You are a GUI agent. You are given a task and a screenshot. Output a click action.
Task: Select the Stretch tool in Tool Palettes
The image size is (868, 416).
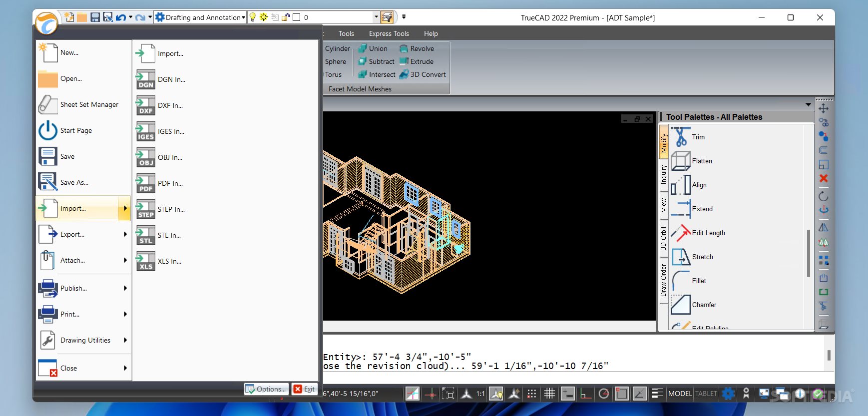pyautogui.click(x=692, y=257)
